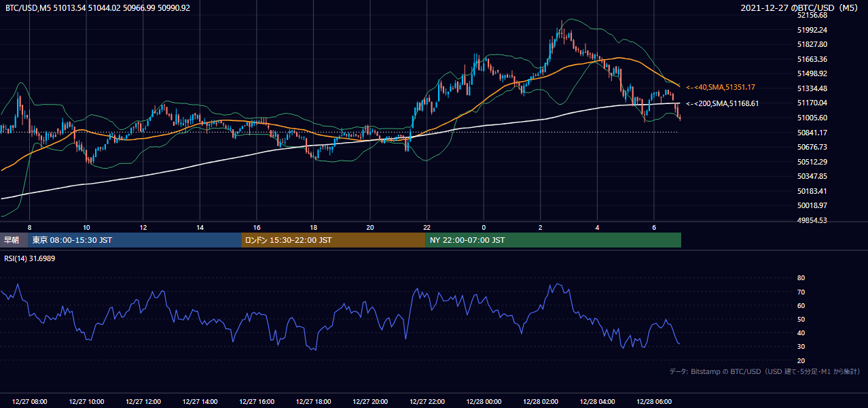This screenshot has height=408, width=868.
Task: Click price axis value 51334.48
Action: (x=812, y=88)
